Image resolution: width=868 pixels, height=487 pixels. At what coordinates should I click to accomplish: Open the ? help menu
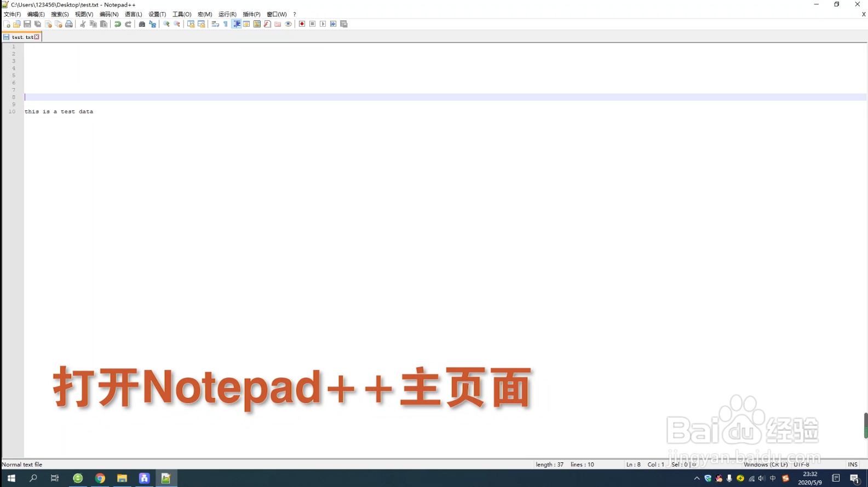295,14
